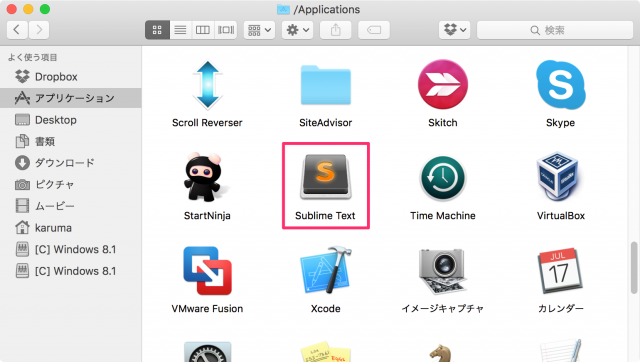Select the イメージキャプチャ app icon

(x=443, y=271)
